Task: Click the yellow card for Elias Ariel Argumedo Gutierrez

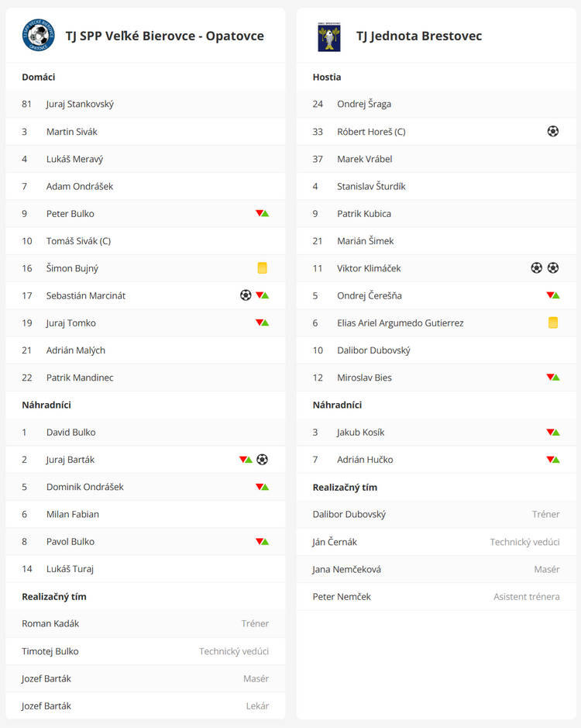Action: click(552, 323)
